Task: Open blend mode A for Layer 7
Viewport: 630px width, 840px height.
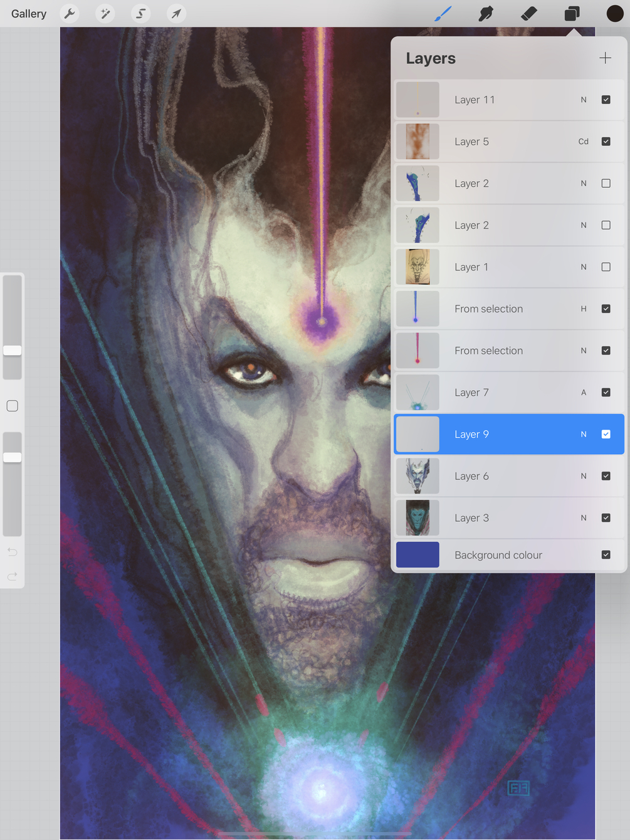Action: (x=584, y=392)
